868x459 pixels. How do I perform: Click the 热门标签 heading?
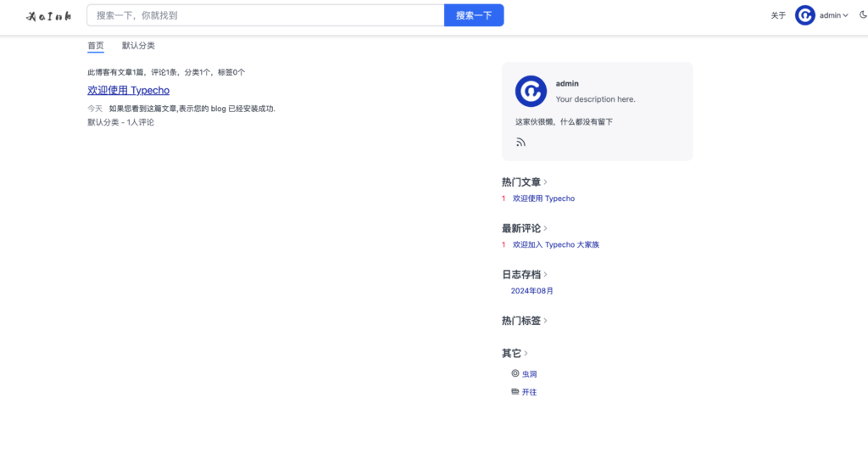(x=521, y=321)
